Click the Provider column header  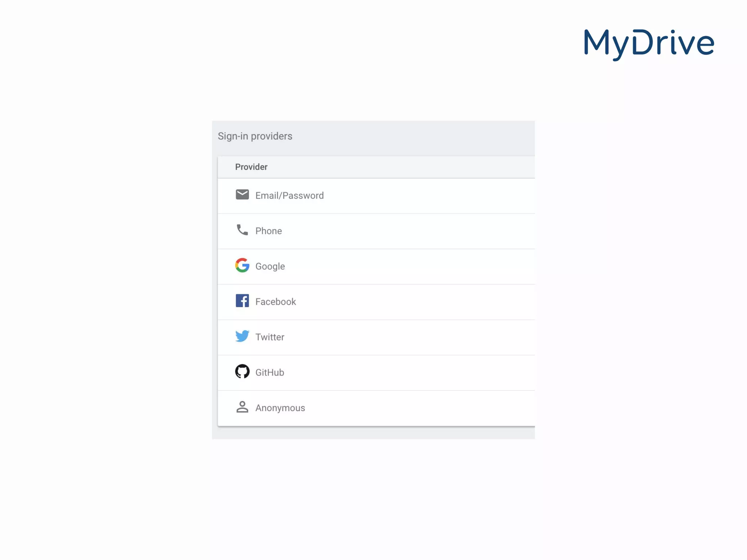(x=251, y=167)
